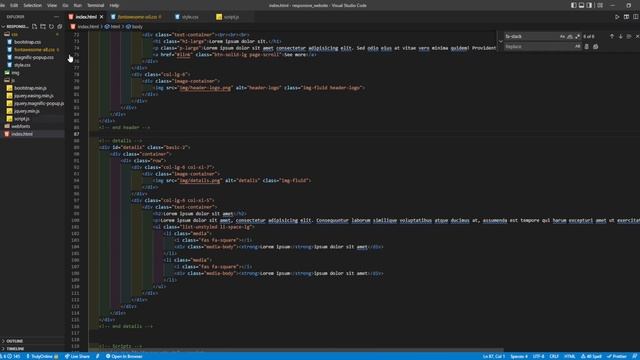Close the index.html tab
This screenshot has width=640, height=360.
(102, 17)
